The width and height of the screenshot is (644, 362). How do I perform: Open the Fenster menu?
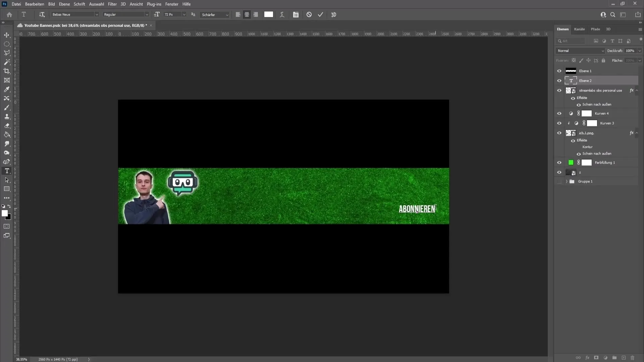point(172,4)
